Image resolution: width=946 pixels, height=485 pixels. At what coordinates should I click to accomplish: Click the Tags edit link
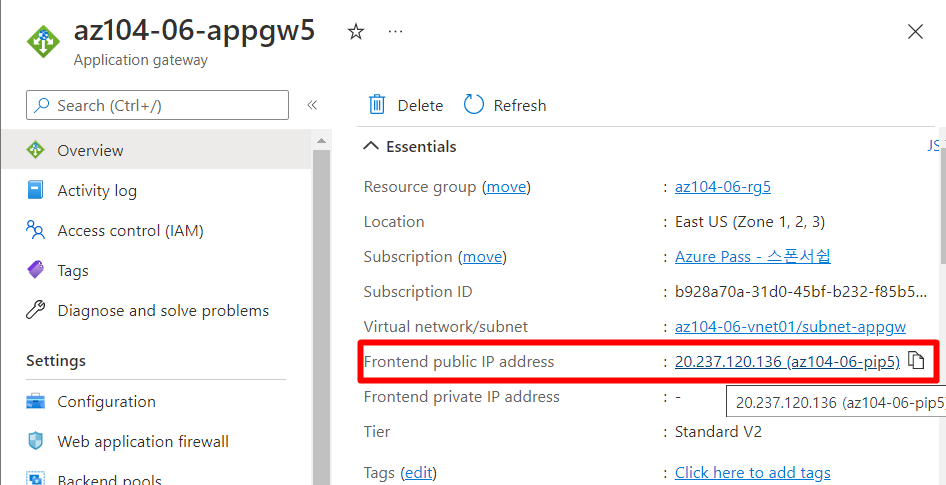[420, 472]
